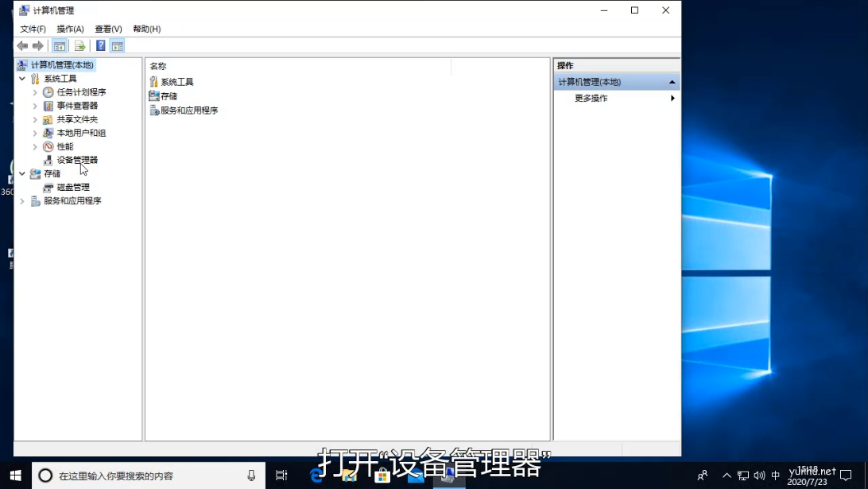Open the 文件(F) menu
Image resolution: width=868 pixels, height=489 pixels.
33,29
